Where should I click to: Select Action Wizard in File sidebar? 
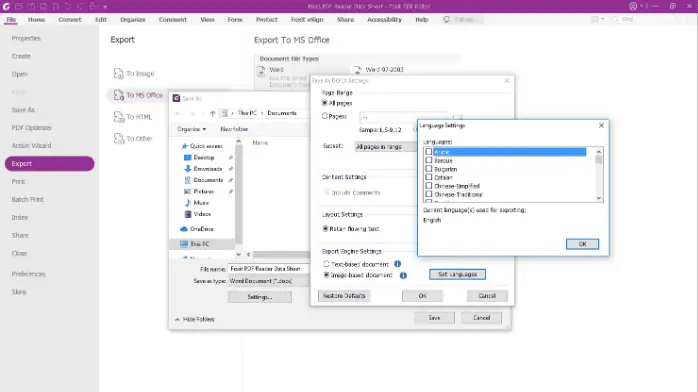[x=31, y=145]
